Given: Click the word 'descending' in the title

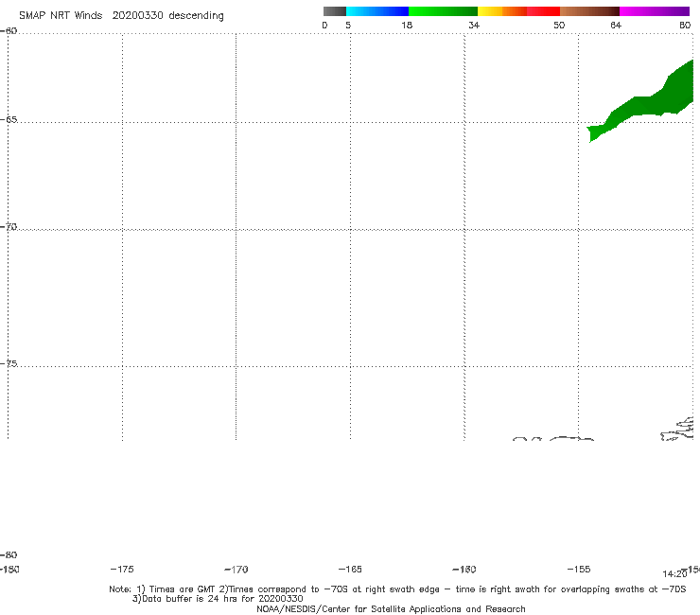Looking at the screenshot, I should 196,16.
